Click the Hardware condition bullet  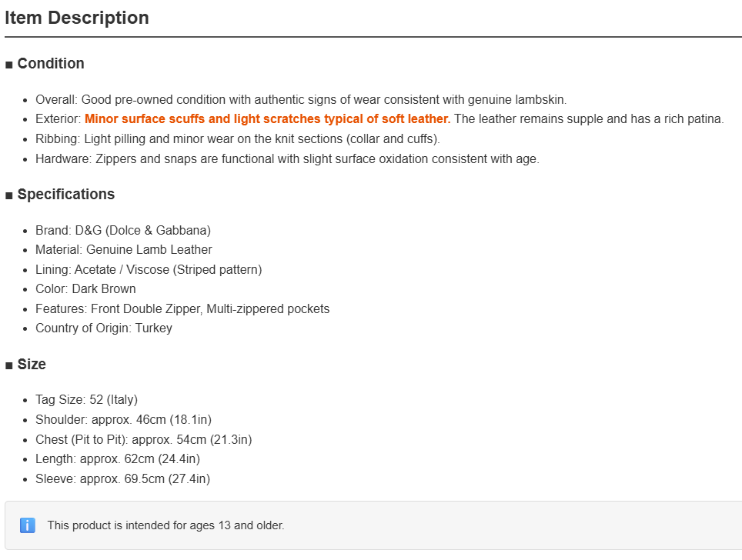click(x=287, y=159)
